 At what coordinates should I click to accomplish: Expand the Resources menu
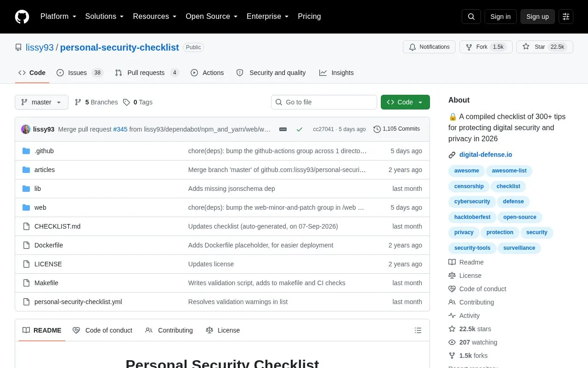coord(155,17)
